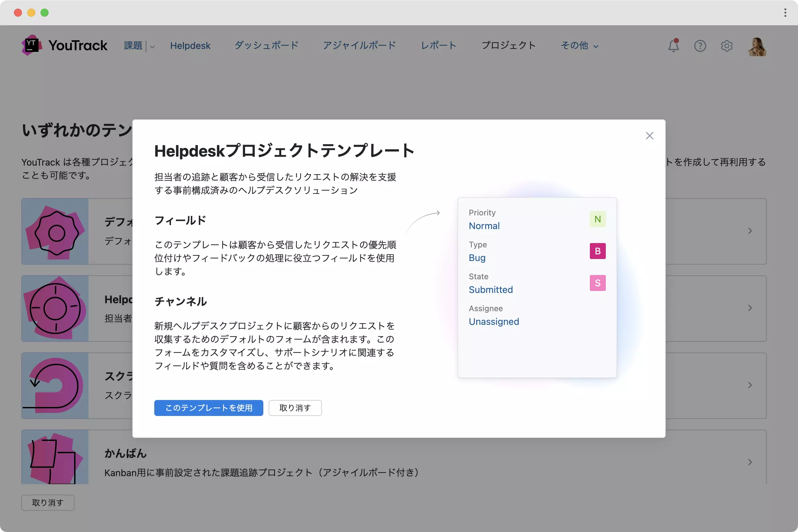The width and height of the screenshot is (798, 532).
Task: Click 取り消す button inside the dialog
Action: coord(295,408)
